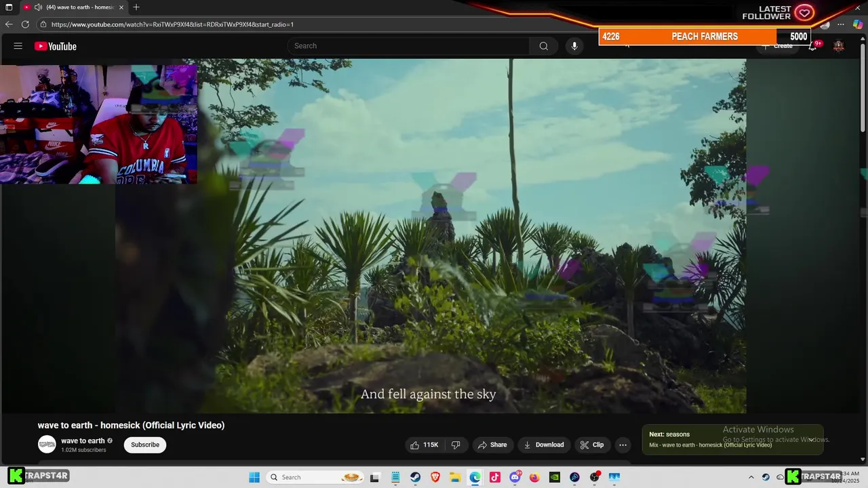Open browser settings ellipsis menu

pos(842,25)
